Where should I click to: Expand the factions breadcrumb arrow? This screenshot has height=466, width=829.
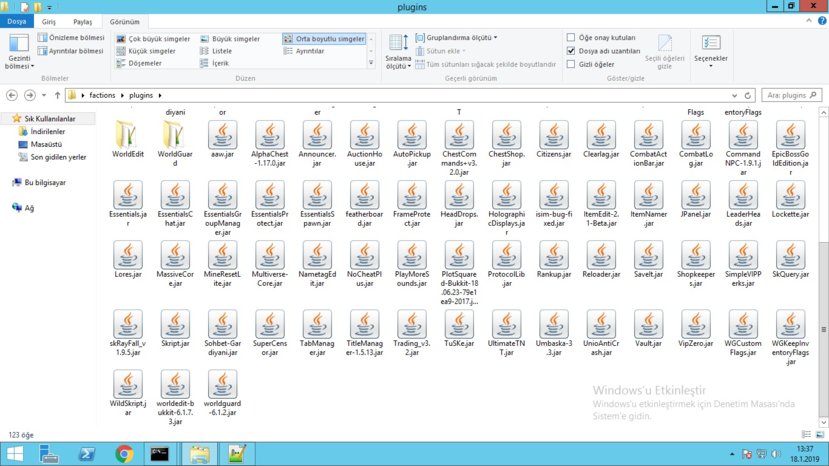tap(122, 95)
